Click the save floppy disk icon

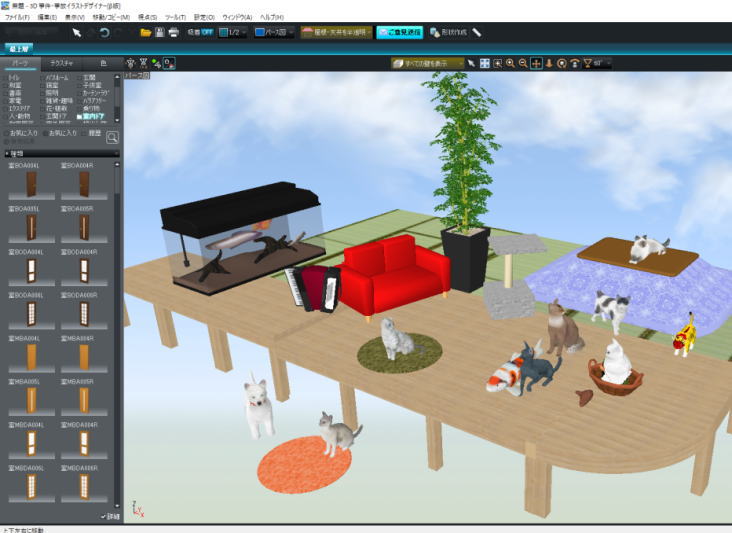coord(159,32)
